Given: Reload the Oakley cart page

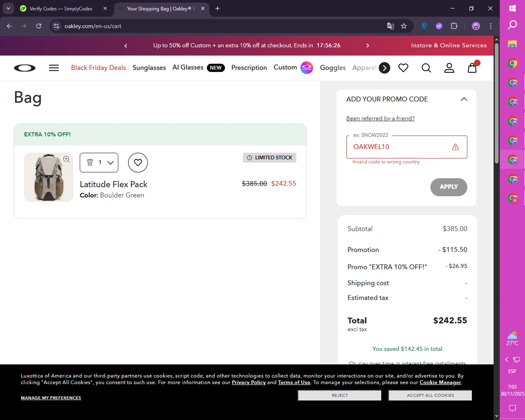Looking at the screenshot, I should (39, 26).
